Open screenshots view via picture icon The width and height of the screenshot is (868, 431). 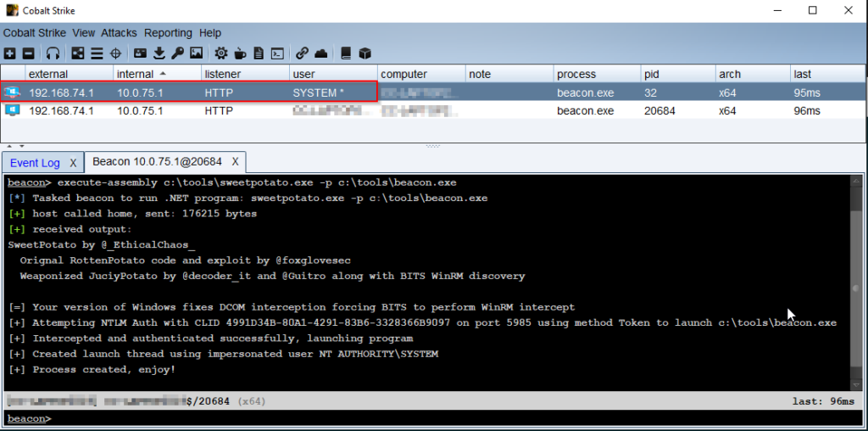click(196, 53)
